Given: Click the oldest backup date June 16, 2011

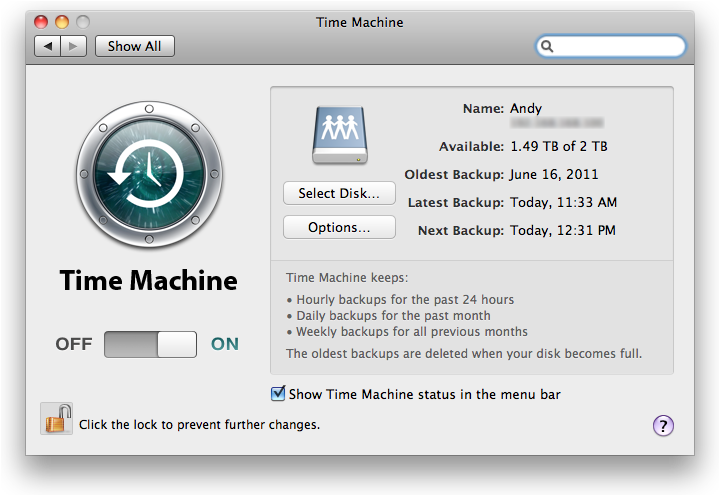Looking at the screenshot, I should [554, 175].
